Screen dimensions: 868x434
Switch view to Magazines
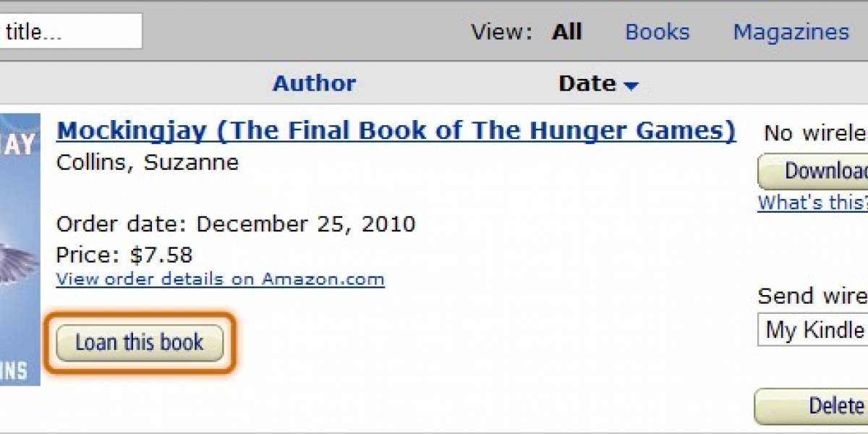pos(791,33)
